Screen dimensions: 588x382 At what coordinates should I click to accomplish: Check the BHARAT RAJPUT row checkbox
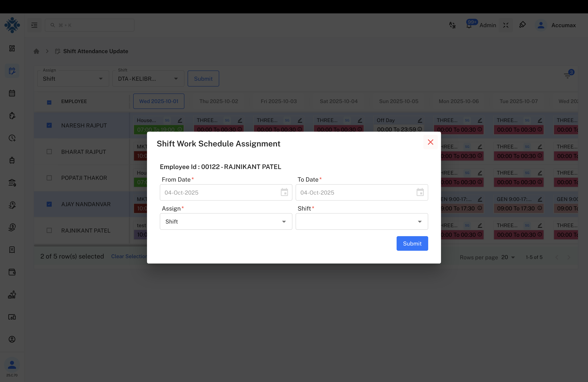tap(49, 151)
